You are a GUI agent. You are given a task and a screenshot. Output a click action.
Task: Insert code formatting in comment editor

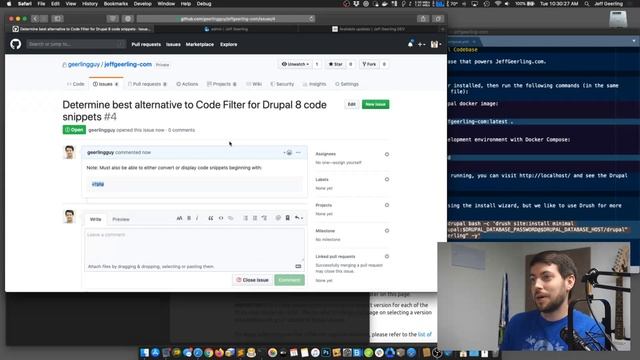coord(221,218)
